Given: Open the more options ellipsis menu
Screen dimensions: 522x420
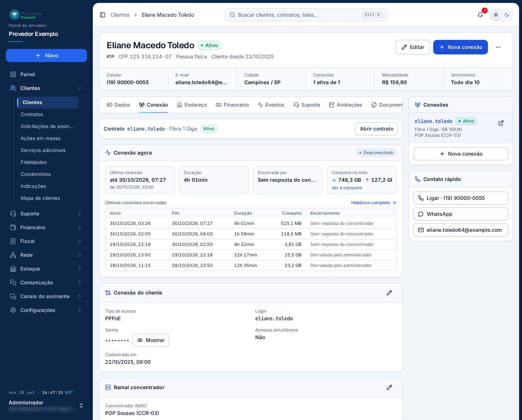Looking at the screenshot, I should [498, 47].
